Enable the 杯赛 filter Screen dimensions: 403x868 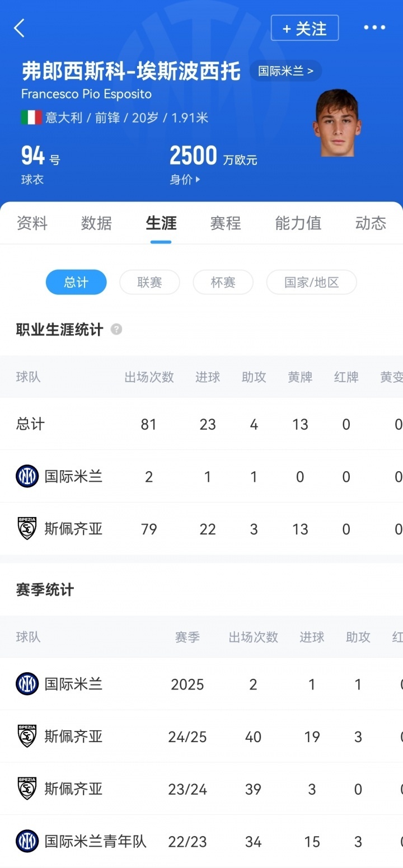[223, 282]
